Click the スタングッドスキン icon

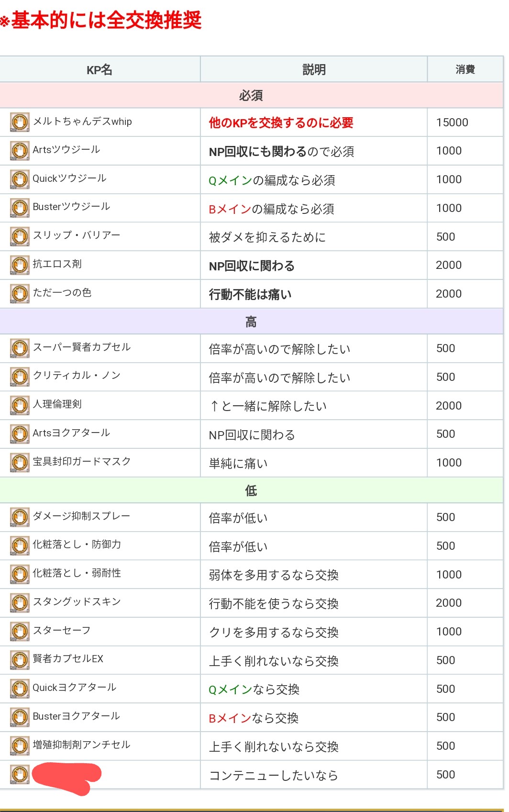20,603
